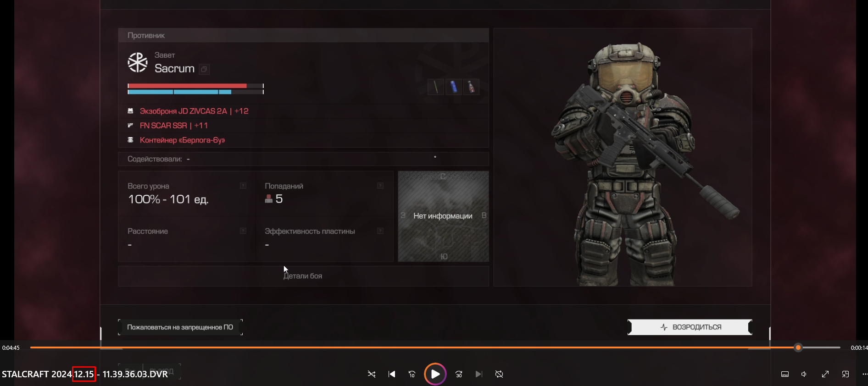The height and width of the screenshot is (386, 868).
Task: Click the play button in the media player
Action: click(435, 374)
